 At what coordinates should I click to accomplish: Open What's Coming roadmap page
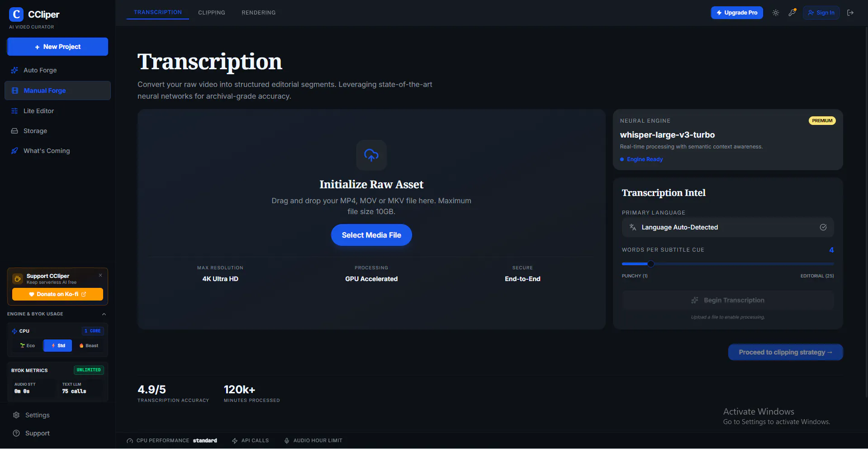click(57, 151)
